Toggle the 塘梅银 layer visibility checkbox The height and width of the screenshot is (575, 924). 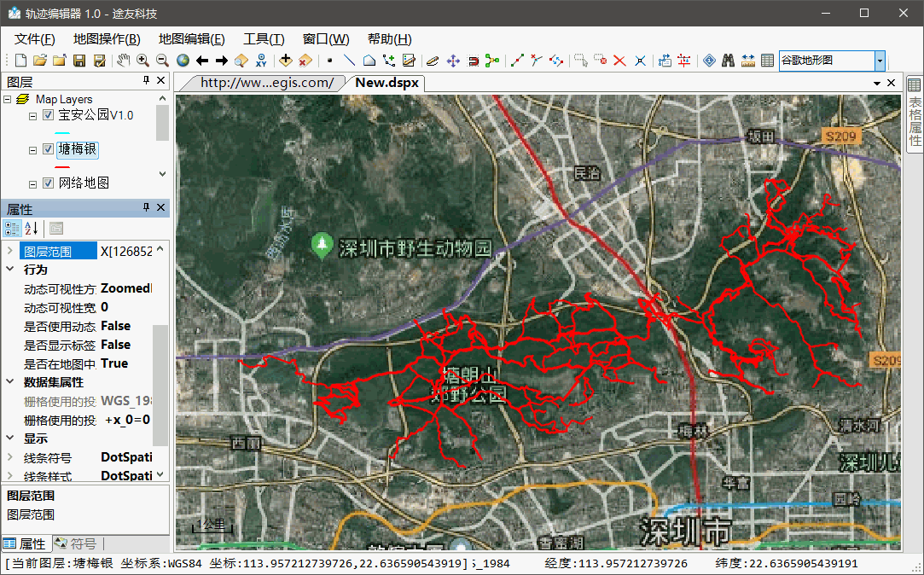tap(49, 149)
